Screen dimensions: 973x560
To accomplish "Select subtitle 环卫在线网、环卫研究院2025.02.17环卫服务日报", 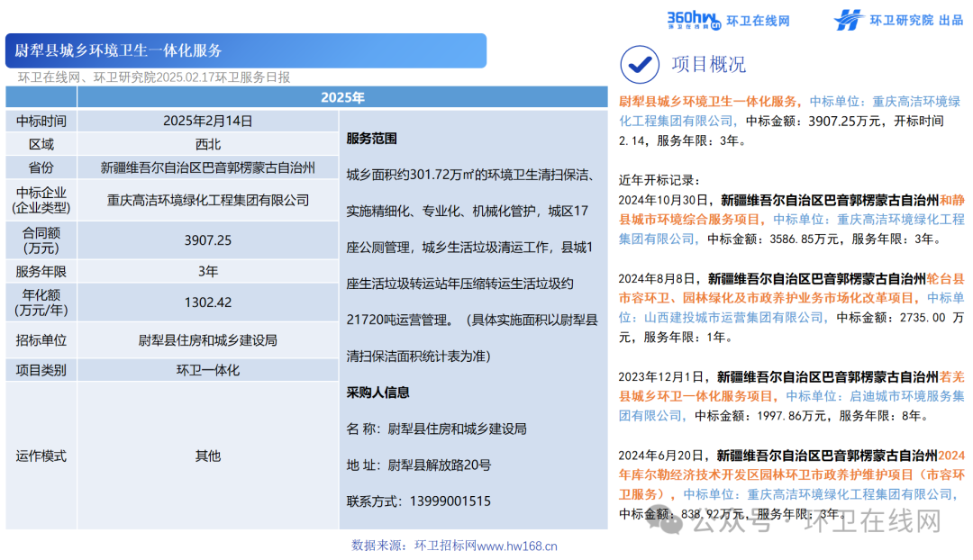I will [154, 77].
